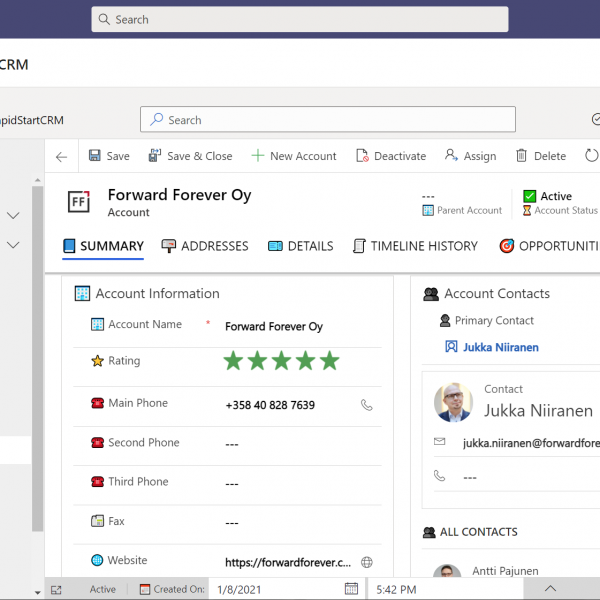Open the Created On date picker calendar

pyautogui.click(x=351, y=589)
